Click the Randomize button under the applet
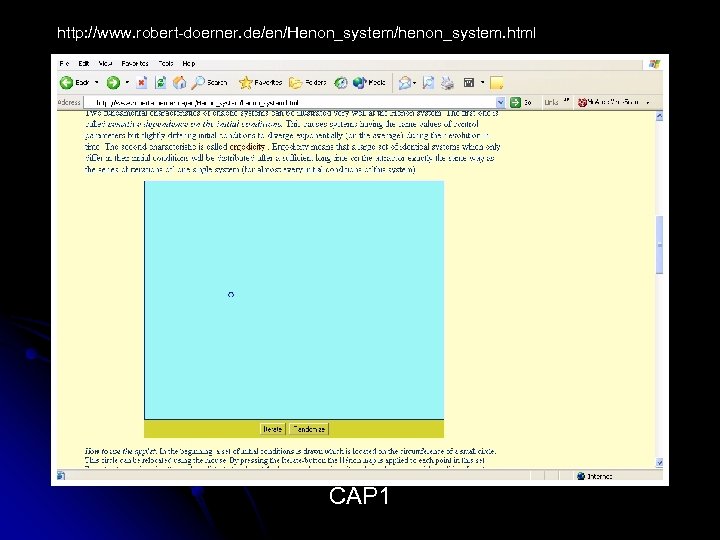 point(309,429)
